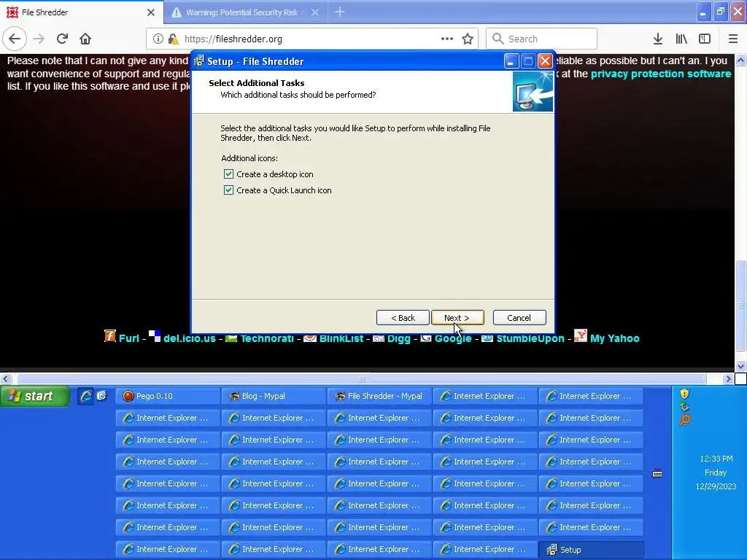The width and height of the screenshot is (747, 560).
Task: Click Next > in Setup wizard
Action: coord(457,318)
